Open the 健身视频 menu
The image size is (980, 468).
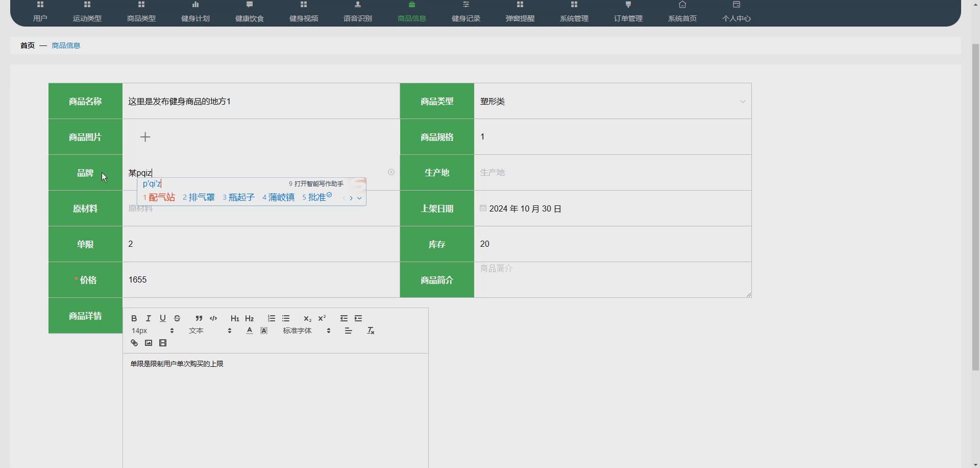(x=304, y=12)
